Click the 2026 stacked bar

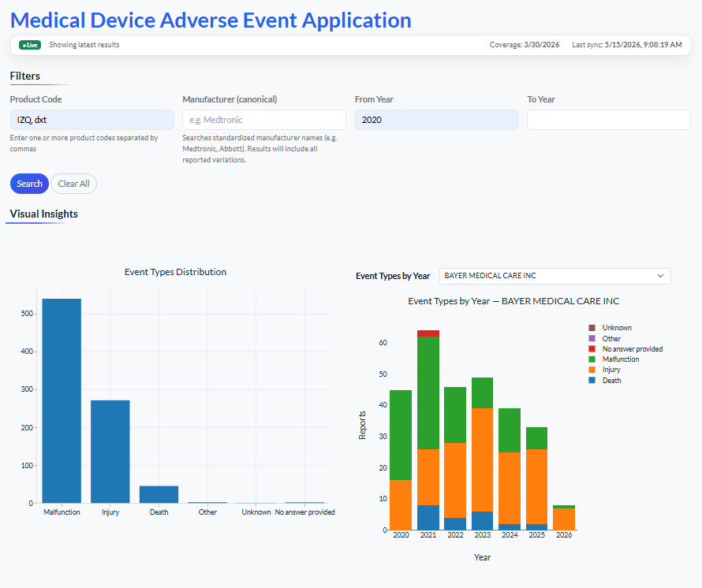tap(564, 518)
